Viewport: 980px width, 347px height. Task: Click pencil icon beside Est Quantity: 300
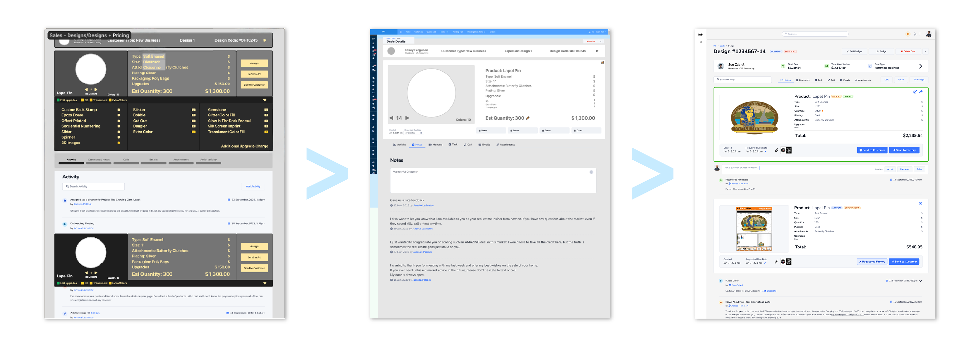pyautogui.click(x=528, y=118)
